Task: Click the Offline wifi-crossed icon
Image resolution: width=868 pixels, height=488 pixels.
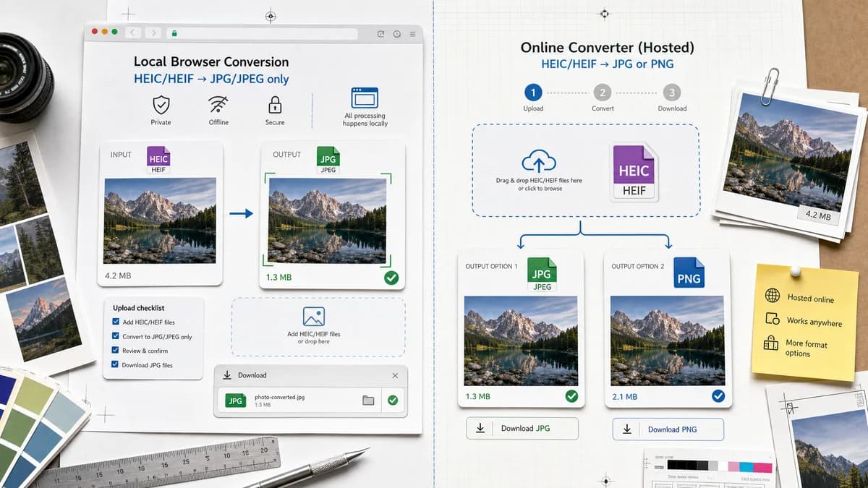Action: coord(218,106)
